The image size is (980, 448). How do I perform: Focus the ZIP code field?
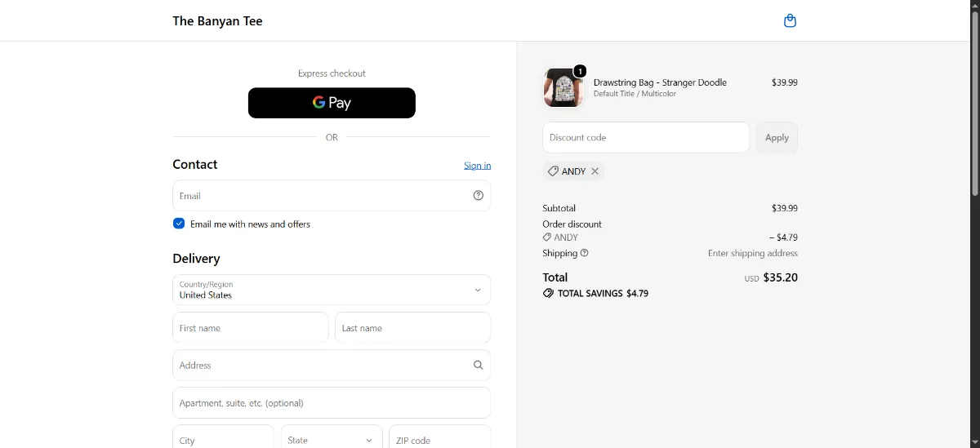[x=439, y=440]
